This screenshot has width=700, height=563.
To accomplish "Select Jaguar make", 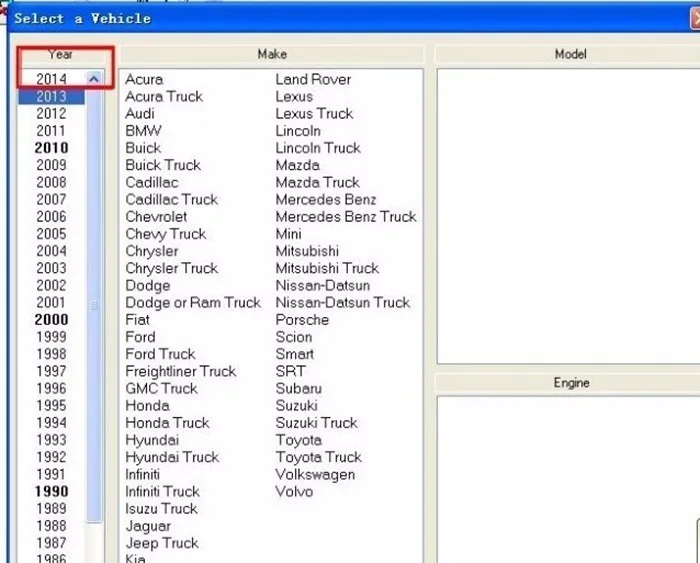I will [x=148, y=526].
